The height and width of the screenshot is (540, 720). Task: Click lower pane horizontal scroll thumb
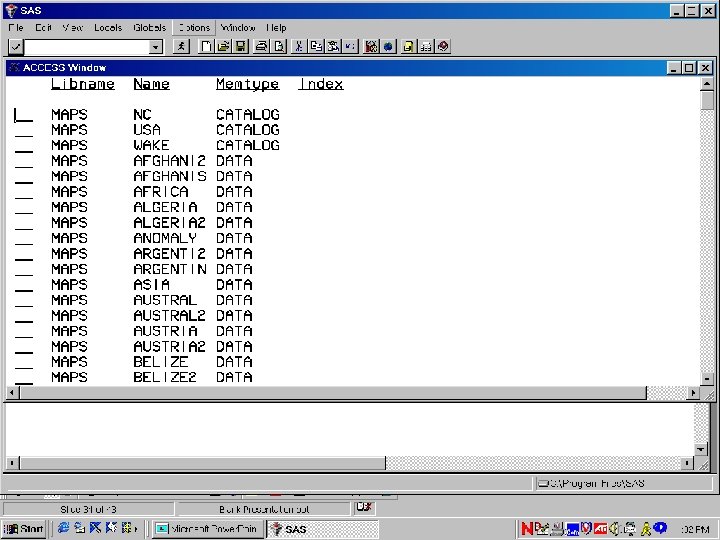click(x=202, y=463)
